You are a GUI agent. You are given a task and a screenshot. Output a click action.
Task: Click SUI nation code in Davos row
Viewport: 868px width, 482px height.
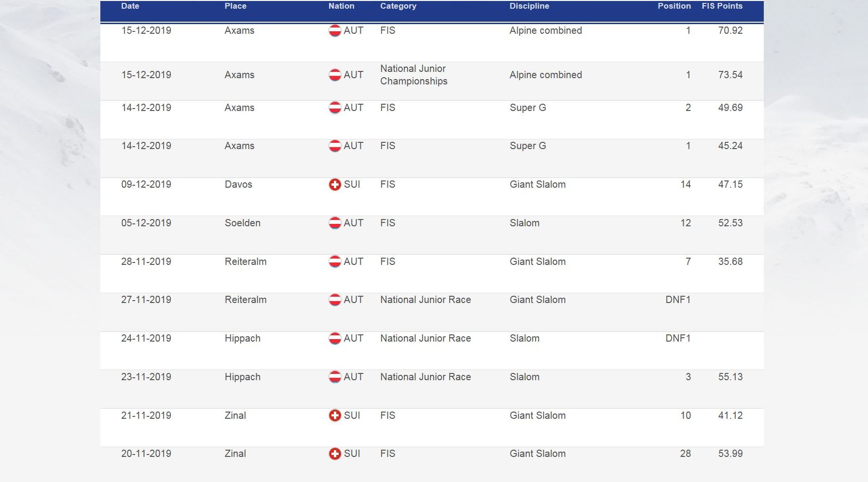point(352,184)
